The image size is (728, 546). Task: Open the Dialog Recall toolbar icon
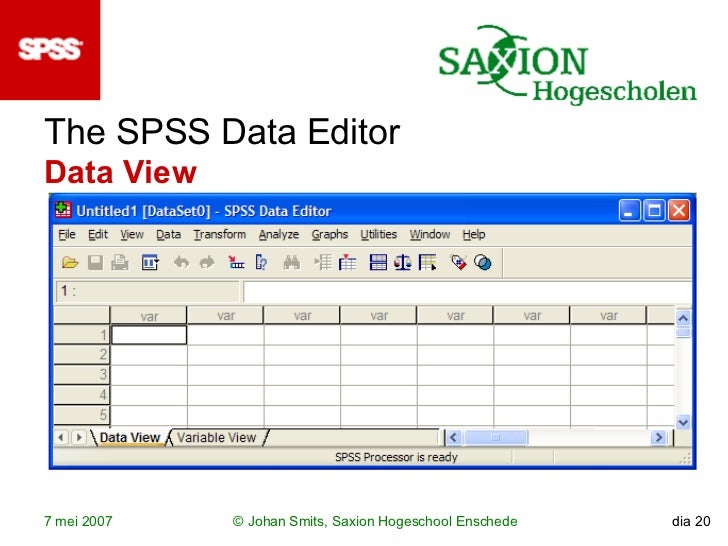pyautogui.click(x=150, y=263)
